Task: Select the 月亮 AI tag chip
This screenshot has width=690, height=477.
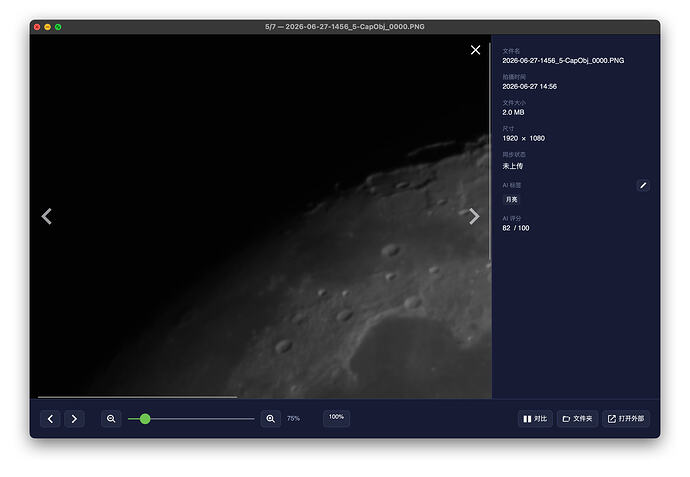Action: (x=511, y=199)
